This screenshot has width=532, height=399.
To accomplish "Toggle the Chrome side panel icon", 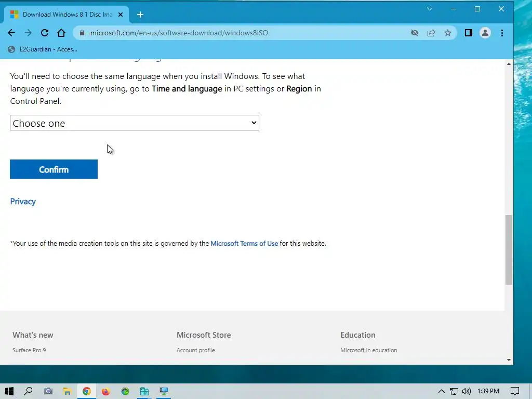I will pyautogui.click(x=468, y=33).
